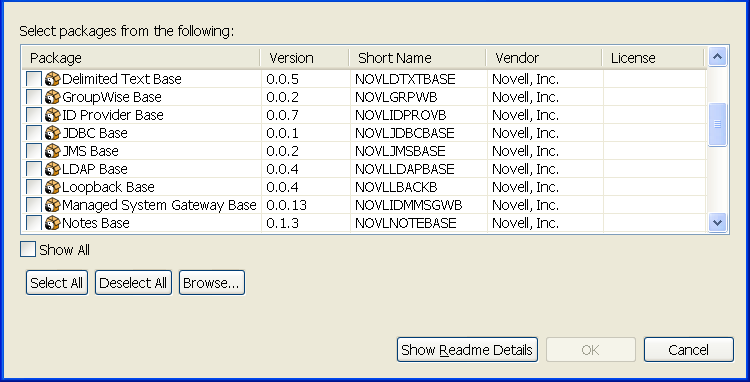
Task: Check the Notes Base checkbox
Action: [33, 223]
